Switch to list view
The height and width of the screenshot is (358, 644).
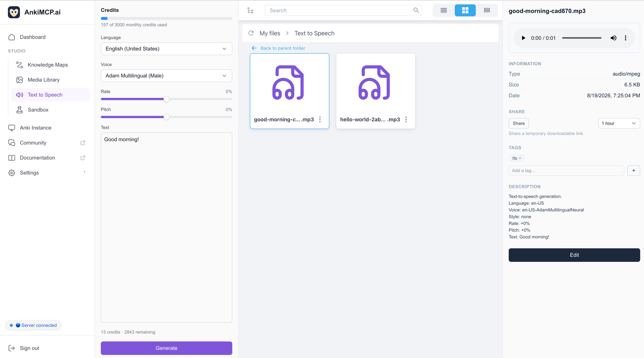coord(443,10)
